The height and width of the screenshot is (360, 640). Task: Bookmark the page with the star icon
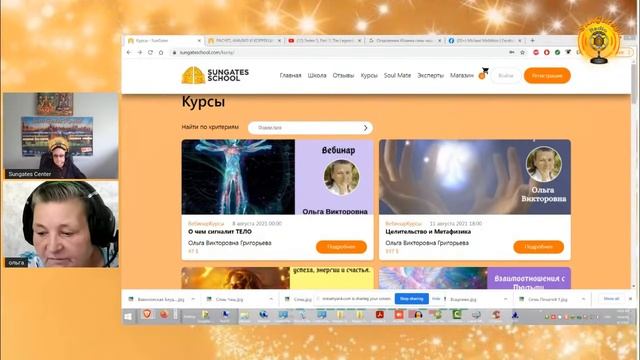(522, 52)
